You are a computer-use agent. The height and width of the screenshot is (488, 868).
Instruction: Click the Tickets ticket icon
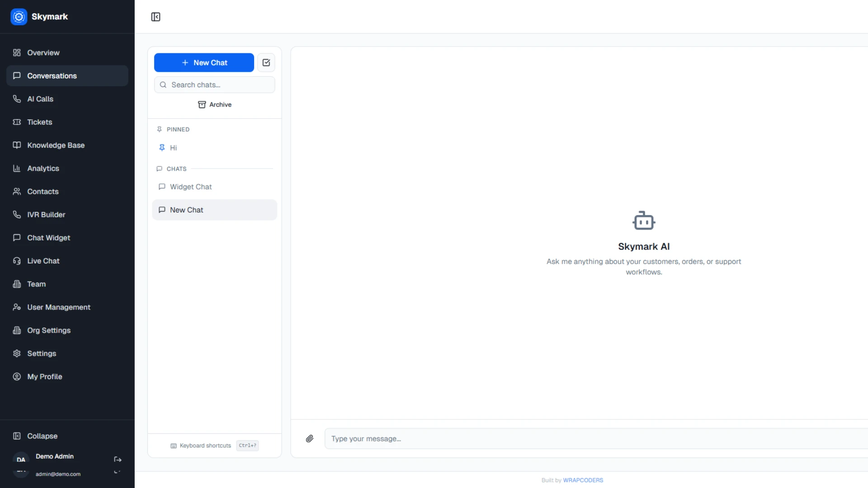click(x=17, y=122)
